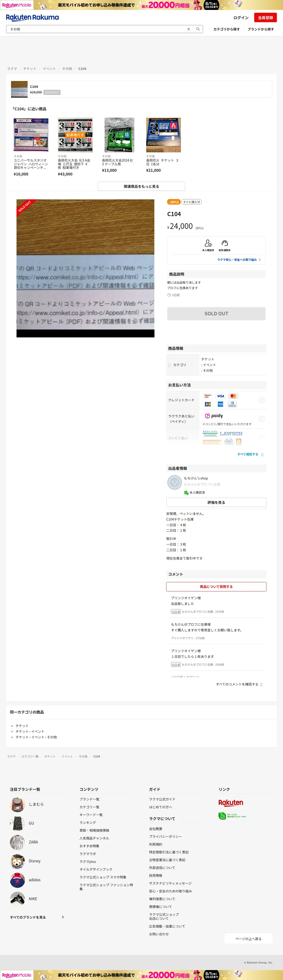Open ユニバーサルスタジオジャパン ticket thumbnail

point(31,135)
